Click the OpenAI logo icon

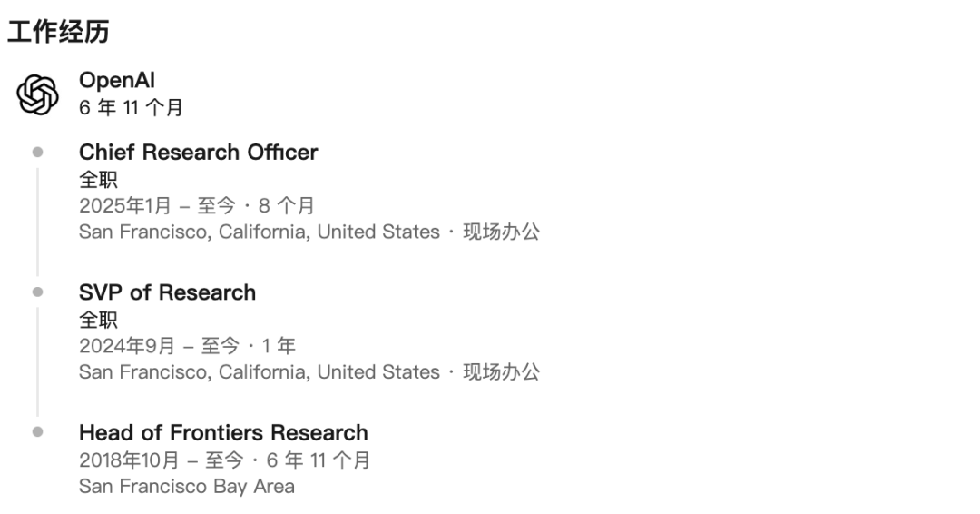(x=37, y=95)
